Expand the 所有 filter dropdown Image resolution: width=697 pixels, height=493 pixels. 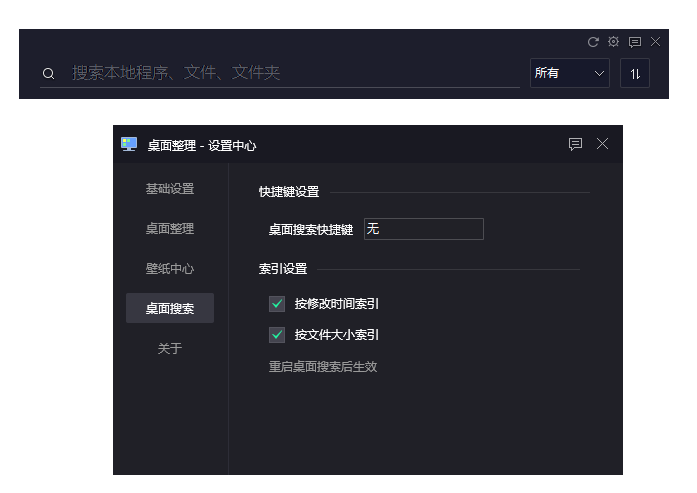click(x=569, y=73)
